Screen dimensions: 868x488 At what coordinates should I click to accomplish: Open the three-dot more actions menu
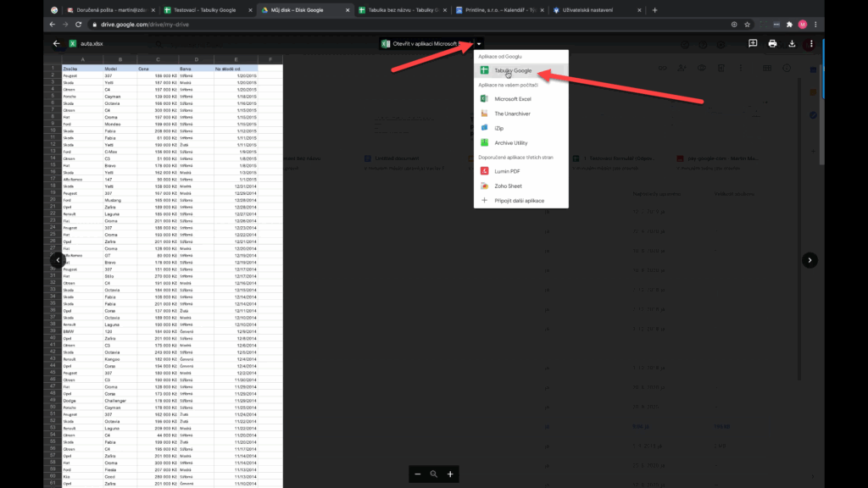811,43
